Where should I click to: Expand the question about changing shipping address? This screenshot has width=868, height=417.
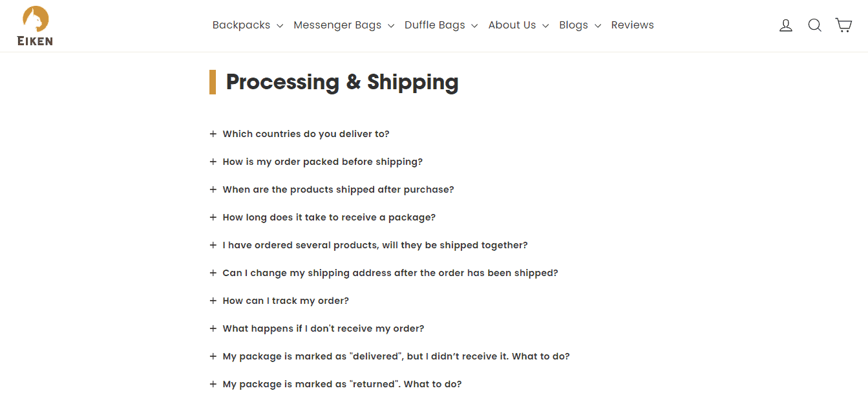tap(390, 273)
